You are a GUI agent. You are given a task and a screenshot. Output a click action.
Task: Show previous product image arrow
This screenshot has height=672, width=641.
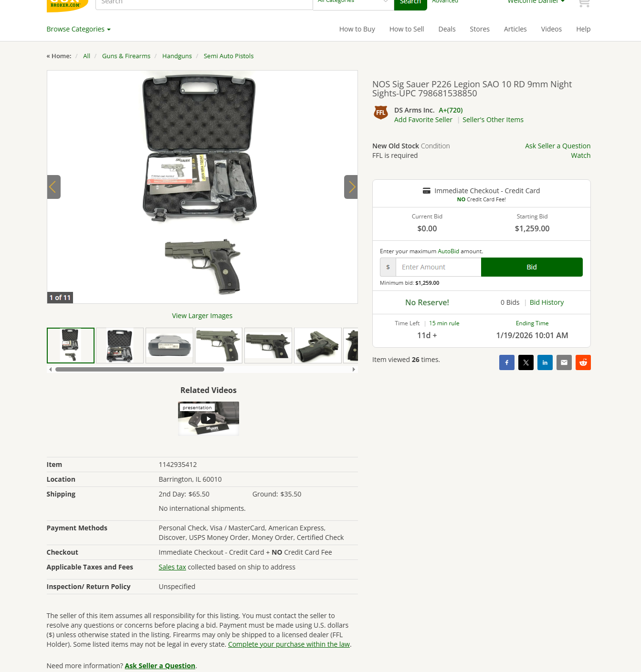54,187
